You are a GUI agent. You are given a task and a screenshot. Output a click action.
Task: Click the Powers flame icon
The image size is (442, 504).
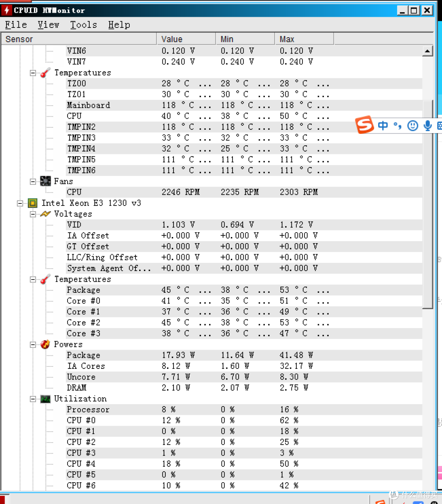pyautogui.click(x=45, y=344)
